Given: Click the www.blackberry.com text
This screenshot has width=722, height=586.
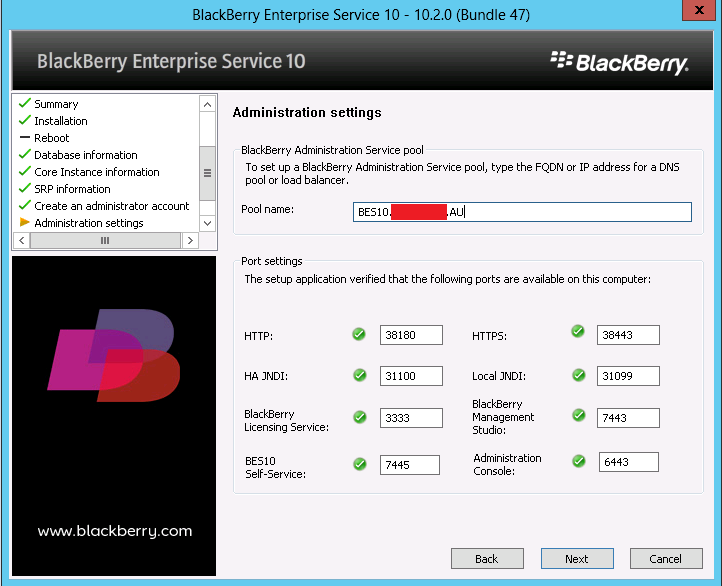Looking at the screenshot, I should coord(115,531).
